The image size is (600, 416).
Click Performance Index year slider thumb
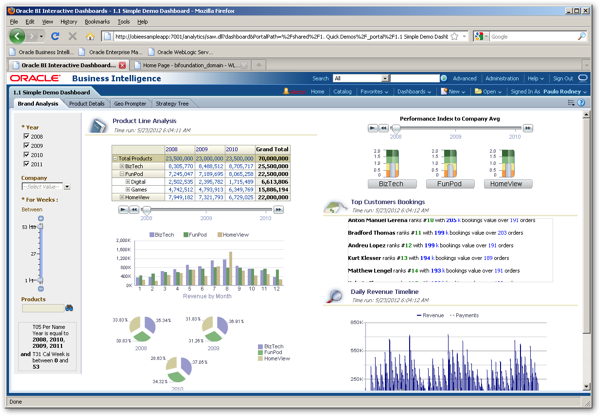click(396, 128)
